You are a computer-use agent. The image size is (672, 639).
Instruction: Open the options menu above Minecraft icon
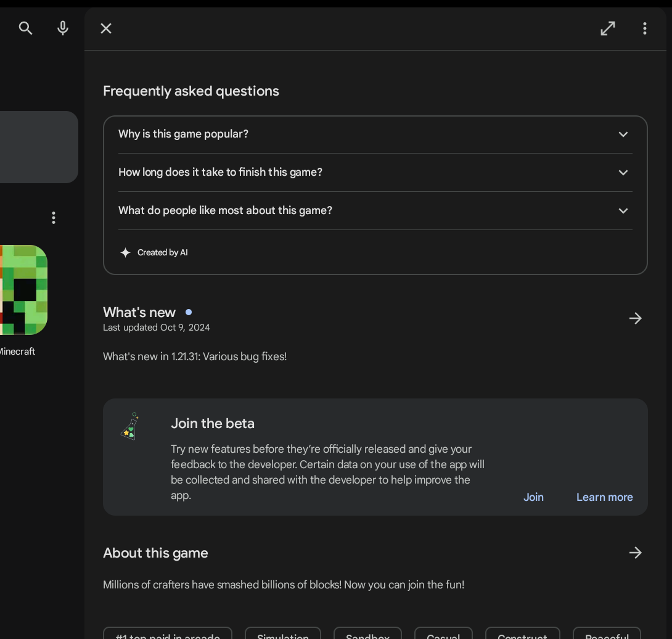54,218
